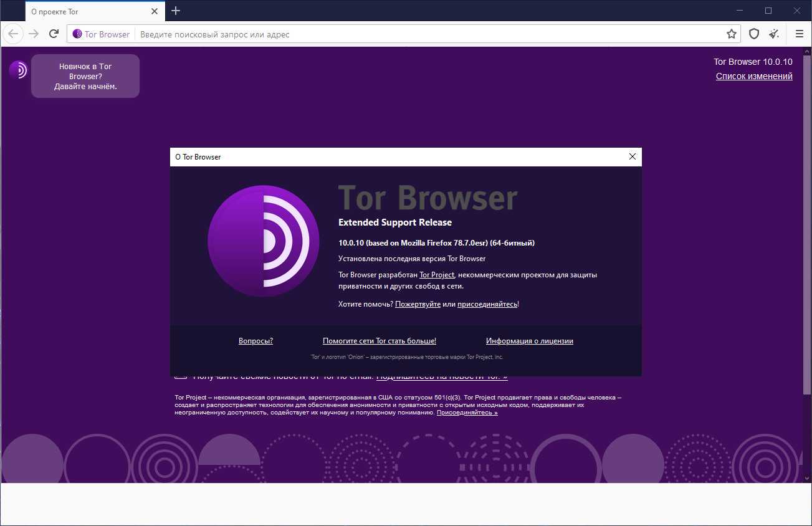Screen dimensions: 812x526
Task: Reload the current page
Action: click(x=54, y=34)
